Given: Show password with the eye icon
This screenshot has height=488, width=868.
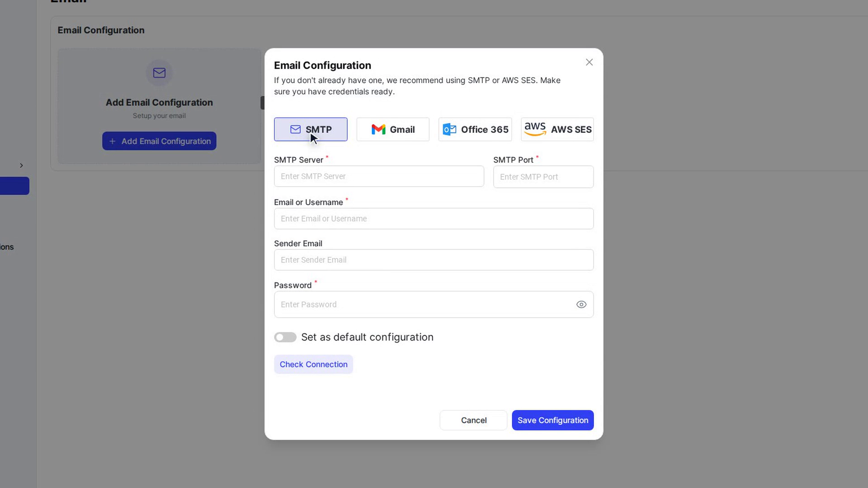Looking at the screenshot, I should tap(581, 305).
